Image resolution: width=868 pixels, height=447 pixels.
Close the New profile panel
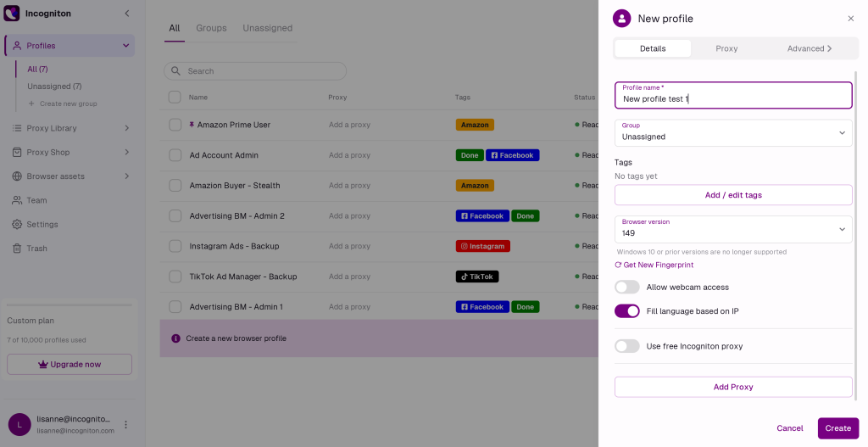point(851,19)
